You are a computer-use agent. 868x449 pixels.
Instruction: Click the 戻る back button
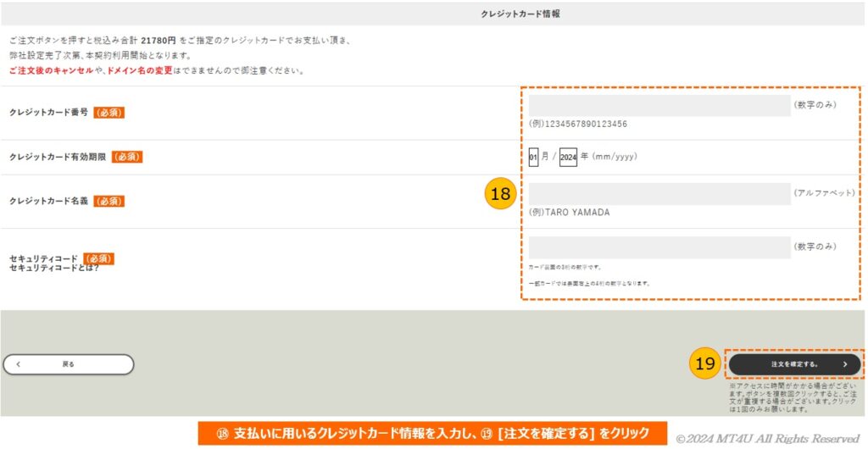click(x=69, y=364)
